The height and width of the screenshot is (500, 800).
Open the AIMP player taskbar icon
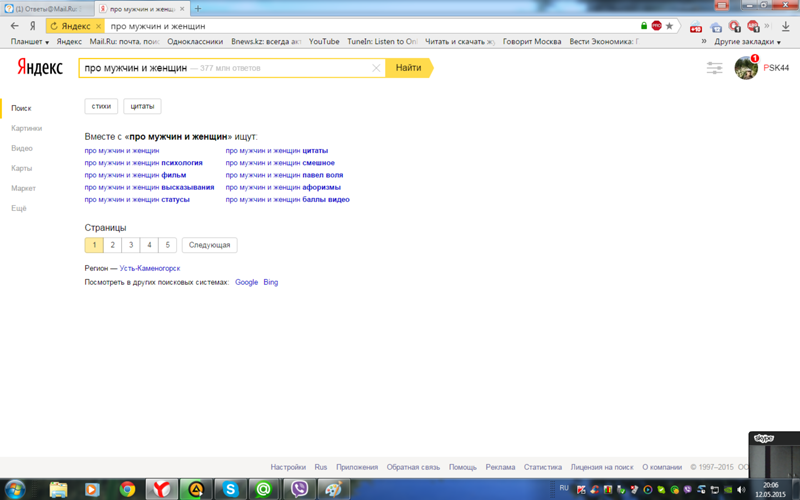(x=196, y=490)
